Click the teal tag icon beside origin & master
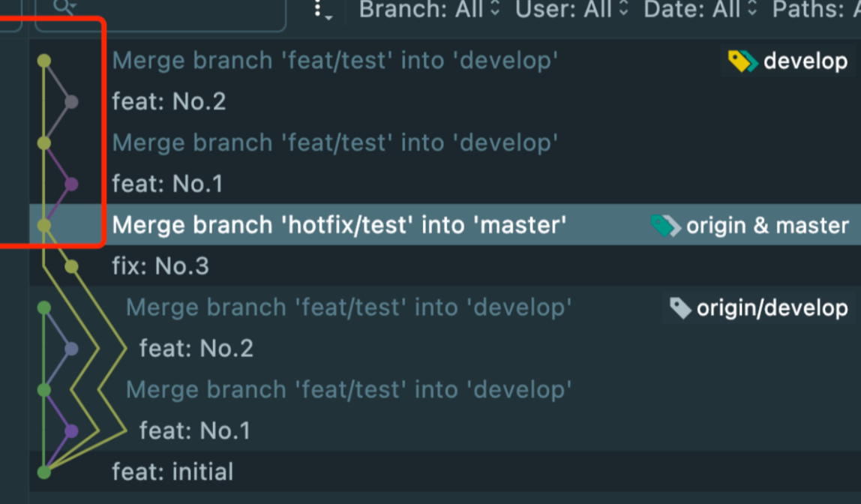Image resolution: width=861 pixels, height=504 pixels. (x=665, y=226)
